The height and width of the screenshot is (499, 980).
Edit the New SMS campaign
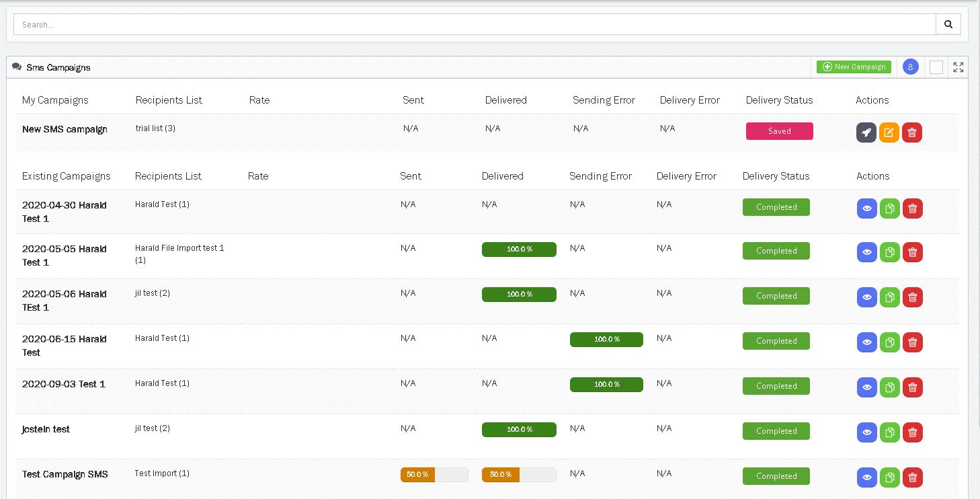click(889, 132)
